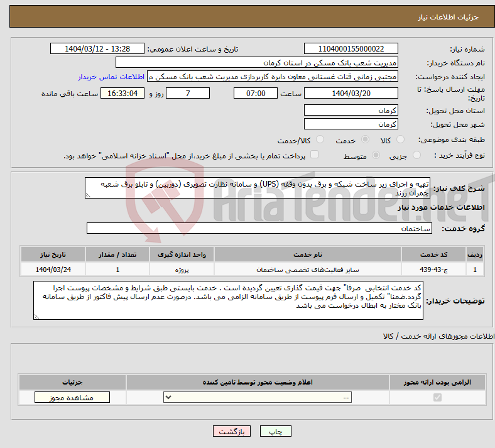Image resolution: width=495 pixels, height=448 pixels.
Task: Select the خدمت radio button
Action: [365, 139]
